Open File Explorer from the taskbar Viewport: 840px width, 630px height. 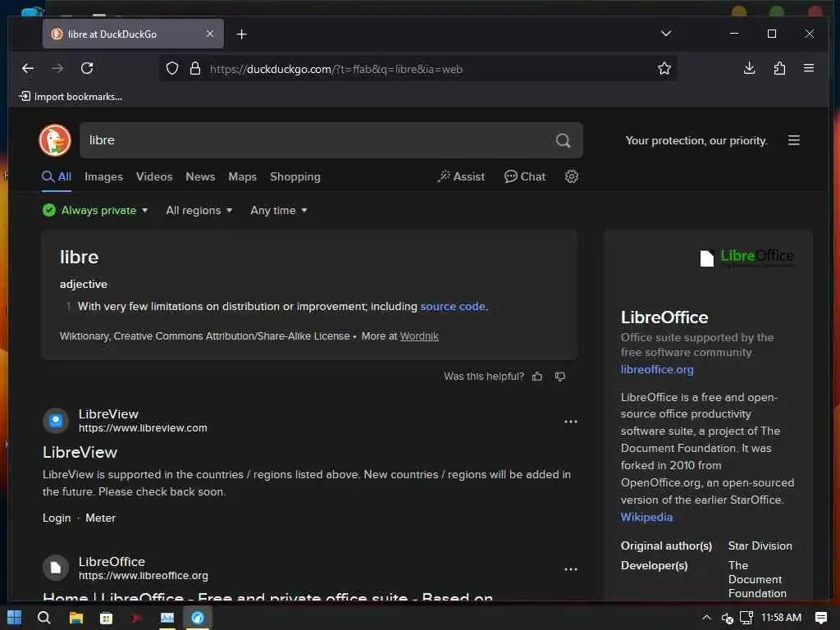pos(76,618)
